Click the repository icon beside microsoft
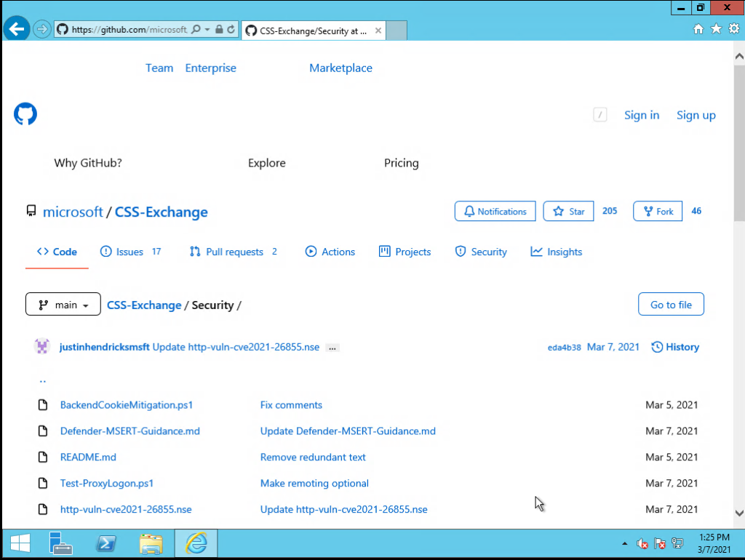The height and width of the screenshot is (560, 745). pyautogui.click(x=31, y=211)
